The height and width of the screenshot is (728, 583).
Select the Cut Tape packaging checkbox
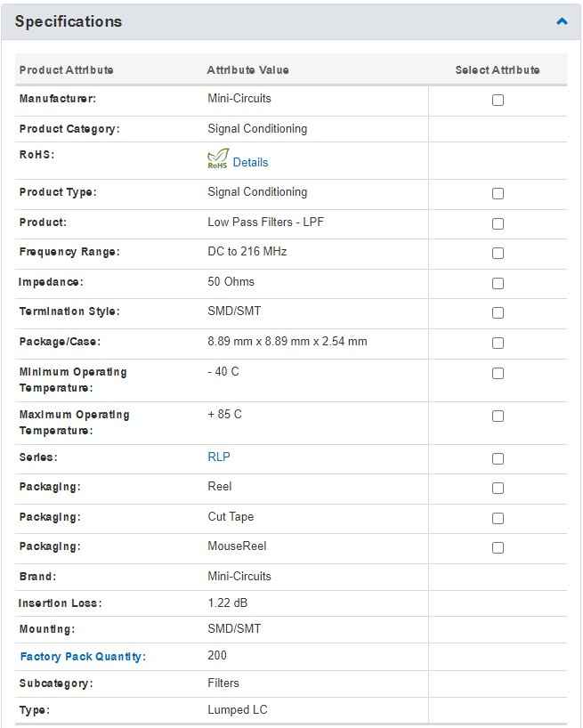498,519
